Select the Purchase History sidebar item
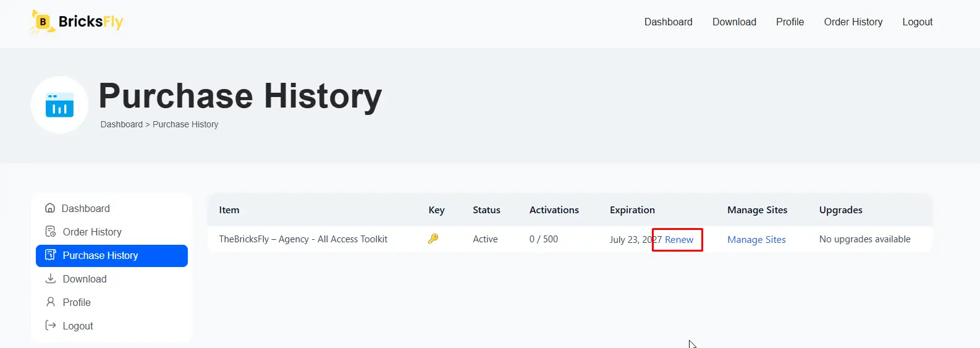Image resolution: width=980 pixels, height=348 pixels. pyautogui.click(x=112, y=256)
